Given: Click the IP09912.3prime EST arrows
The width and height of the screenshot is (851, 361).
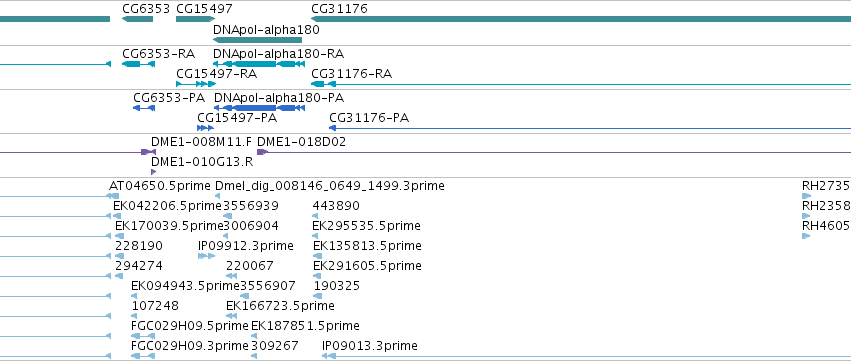Looking at the screenshot, I should 206,256.
